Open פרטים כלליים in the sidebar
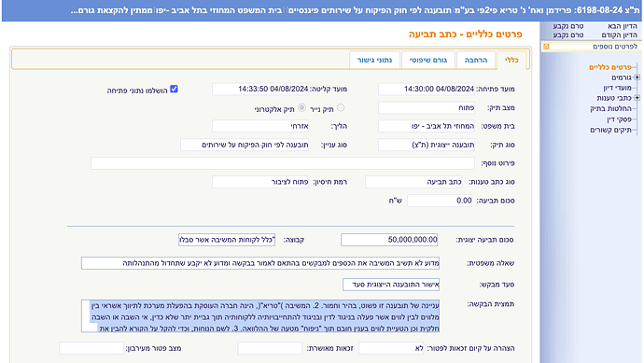Viewport: 644px width, 363px height. [609, 67]
